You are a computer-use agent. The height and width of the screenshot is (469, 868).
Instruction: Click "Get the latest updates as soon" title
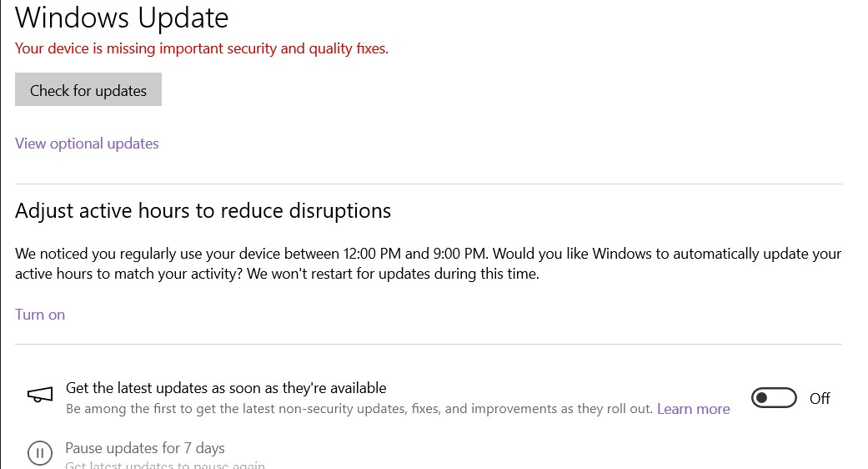(x=226, y=388)
